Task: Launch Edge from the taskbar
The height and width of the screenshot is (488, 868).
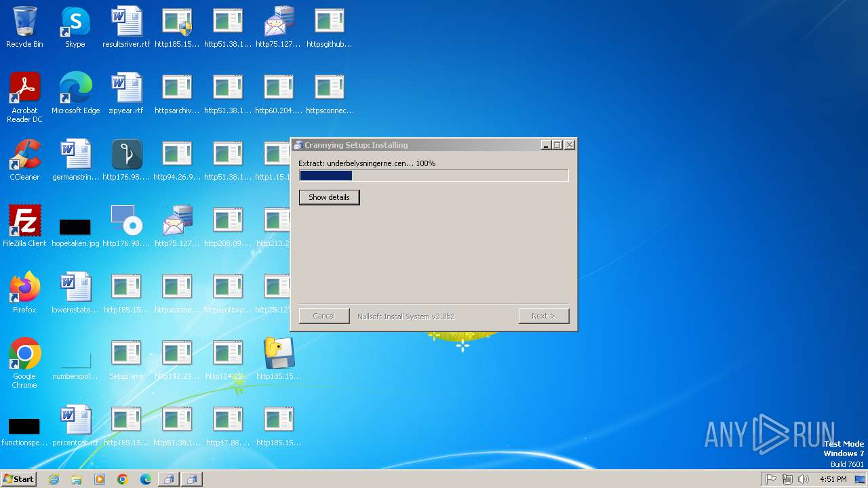Action: [146, 479]
